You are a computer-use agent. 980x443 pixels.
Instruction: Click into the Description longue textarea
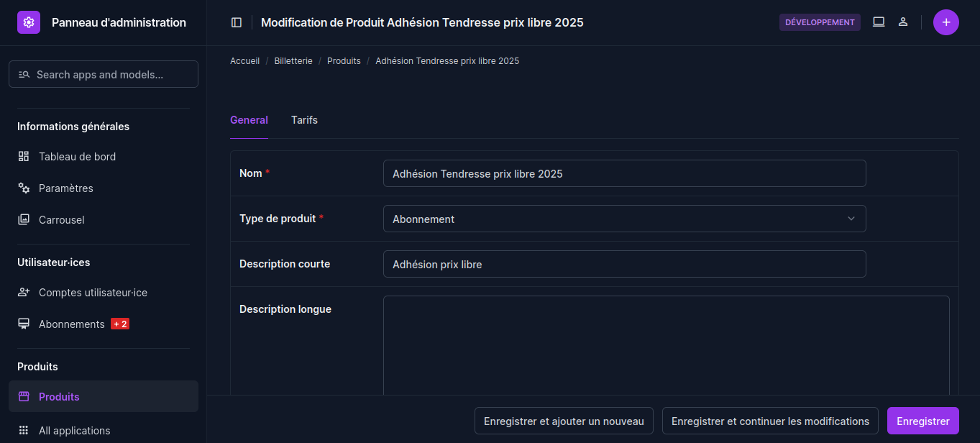pos(666,345)
